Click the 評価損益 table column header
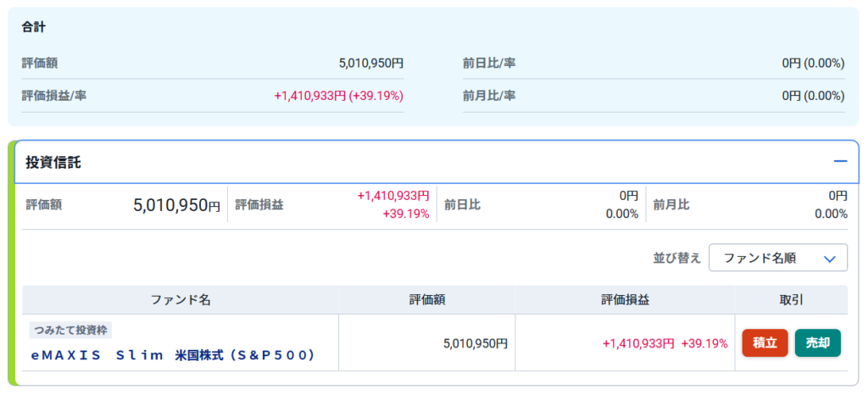This screenshot has width=868, height=395. pyautogui.click(x=625, y=300)
